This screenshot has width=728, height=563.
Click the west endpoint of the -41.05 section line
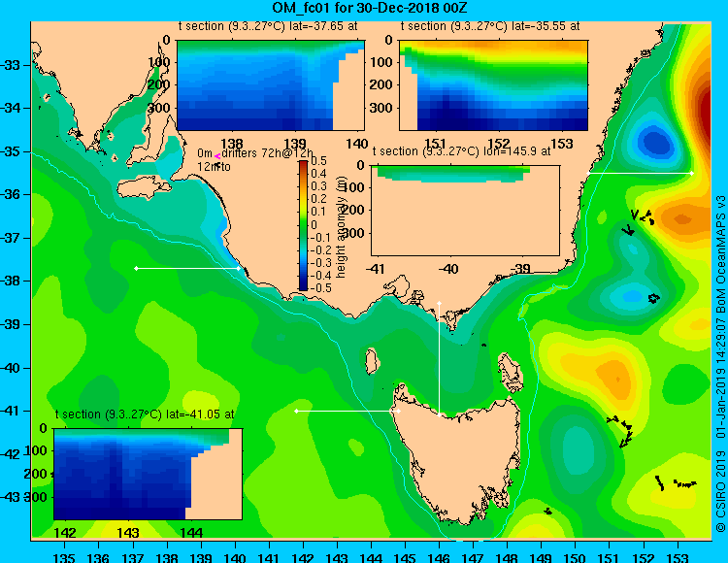297,411
